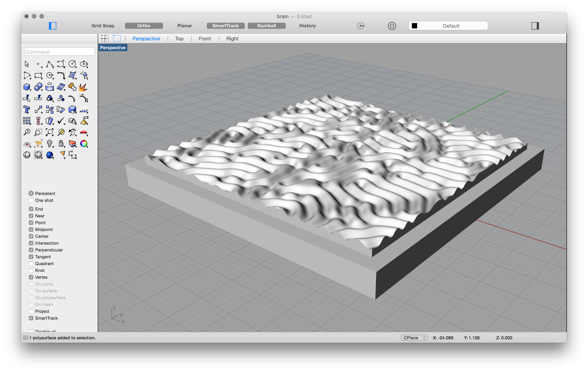The image size is (588, 373).
Task: Click the Command input field
Action: point(59,51)
